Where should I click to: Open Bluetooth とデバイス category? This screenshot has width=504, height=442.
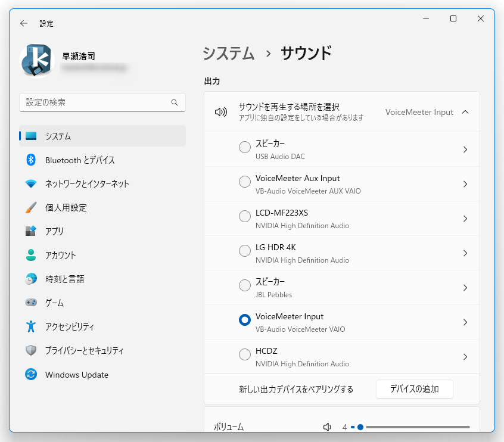102,160
